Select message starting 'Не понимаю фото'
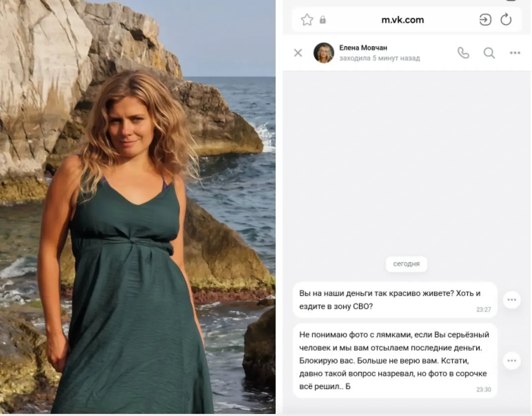This screenshot has width=532, height=416. pyautogui.click(x=395, y=360)
